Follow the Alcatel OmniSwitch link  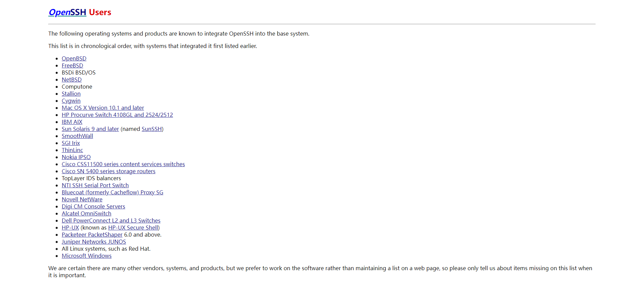point(86,213)
